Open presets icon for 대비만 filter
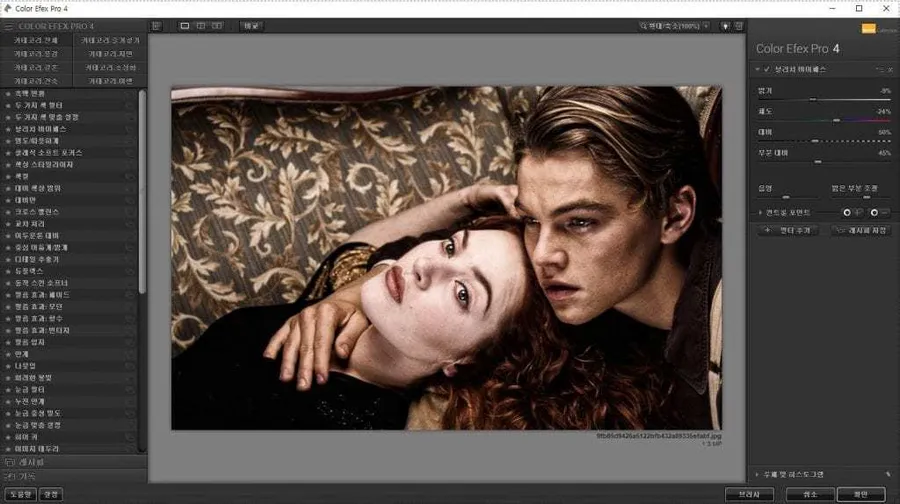This screenshot has height=504, width=900. pos(129,200)
